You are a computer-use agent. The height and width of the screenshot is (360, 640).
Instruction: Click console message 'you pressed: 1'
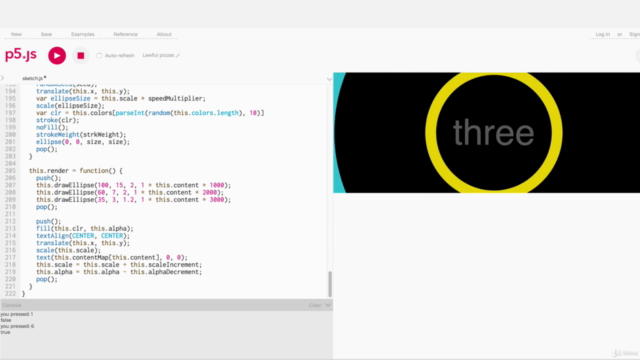17,314
